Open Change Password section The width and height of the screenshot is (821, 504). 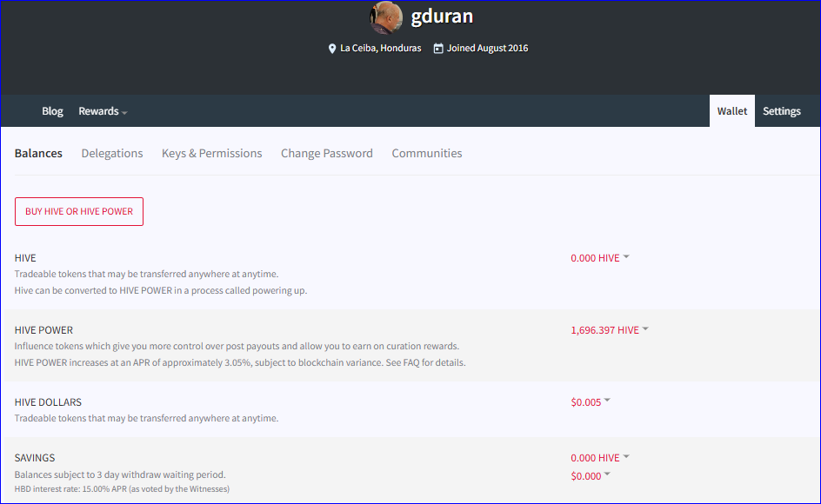click(x=327, y=153)
